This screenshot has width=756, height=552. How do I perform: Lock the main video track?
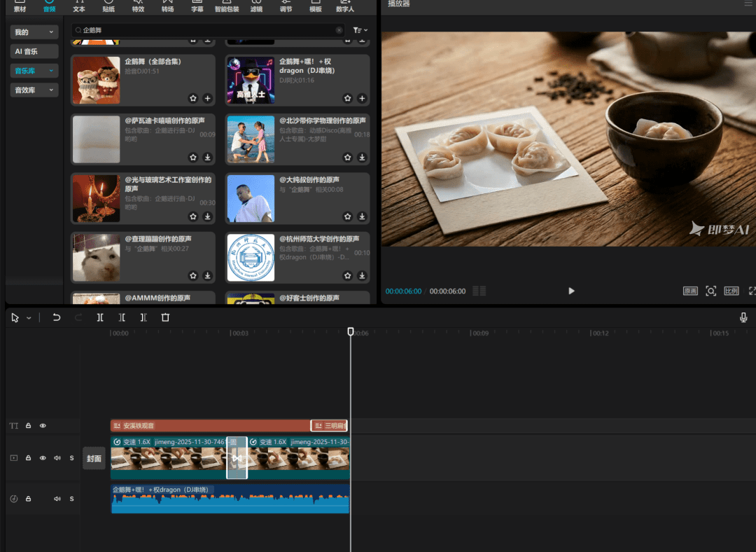29,458
